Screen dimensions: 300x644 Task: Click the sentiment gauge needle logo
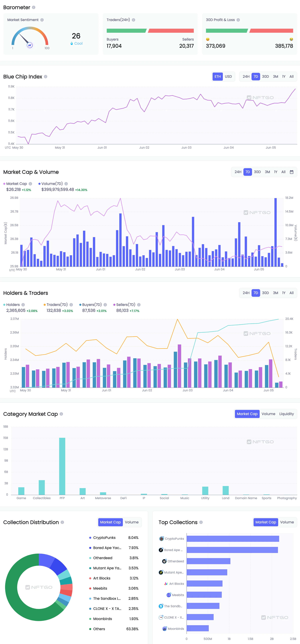point(30,45)
